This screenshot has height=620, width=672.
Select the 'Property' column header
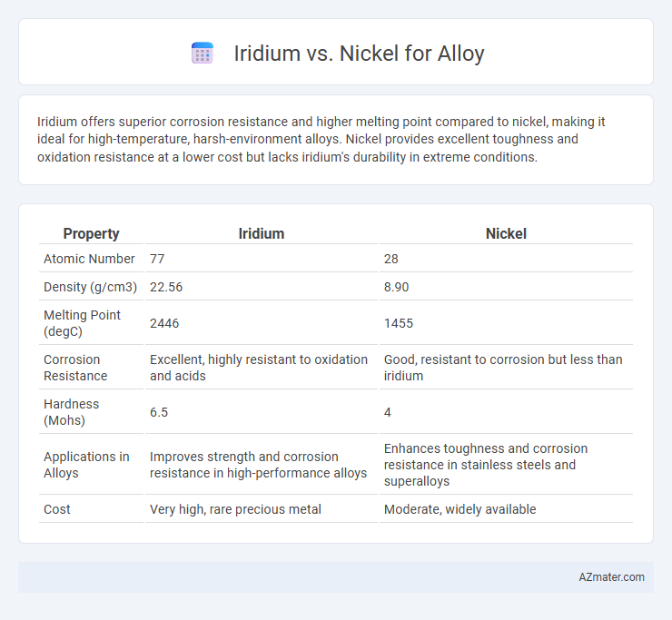tap(91, 233)
